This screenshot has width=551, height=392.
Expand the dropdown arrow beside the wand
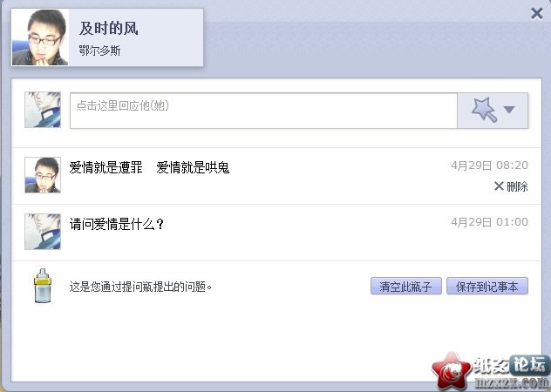click(509, 110)
